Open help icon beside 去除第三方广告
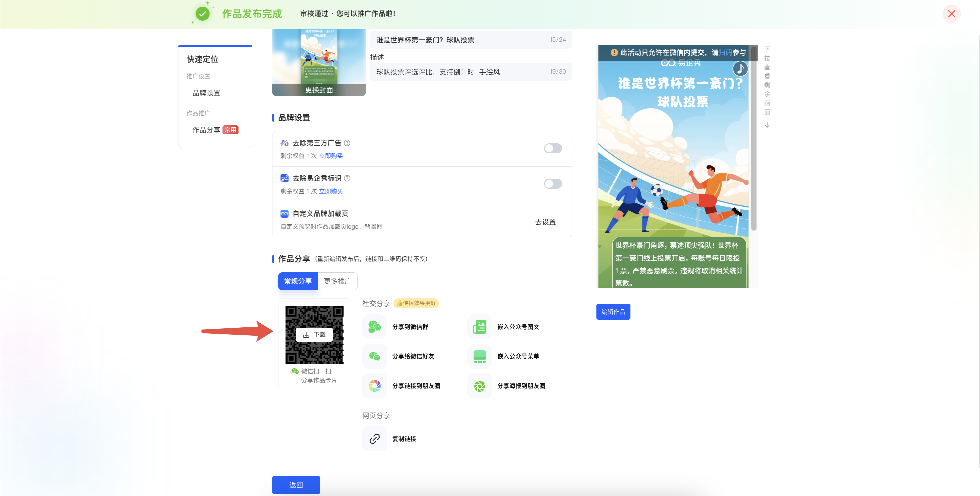This screenshot has width=980, height=496. [347, 143]
